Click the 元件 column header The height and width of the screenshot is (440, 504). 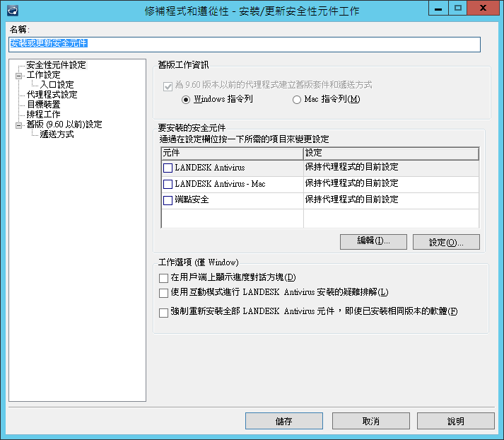[232, 154]
